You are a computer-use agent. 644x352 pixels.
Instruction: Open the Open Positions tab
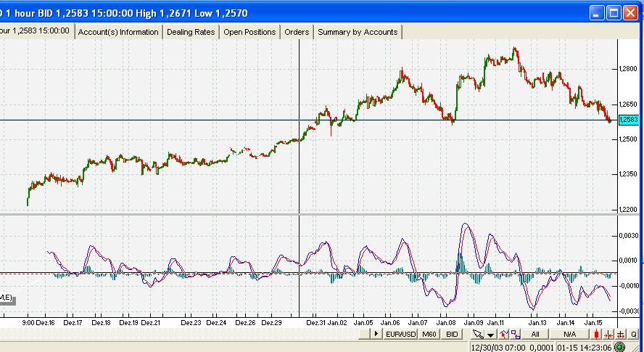tap(249, 32)
